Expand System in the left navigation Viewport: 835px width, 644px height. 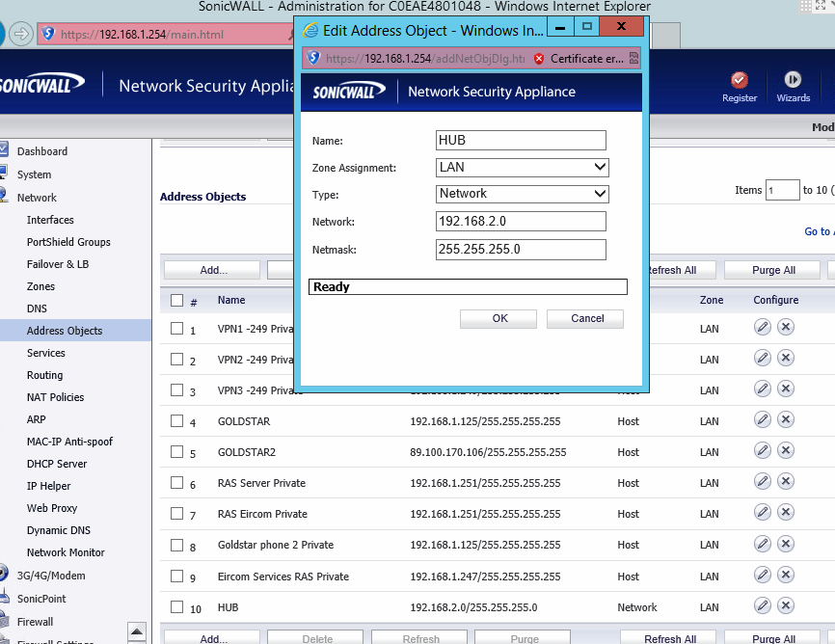point(34,174)
